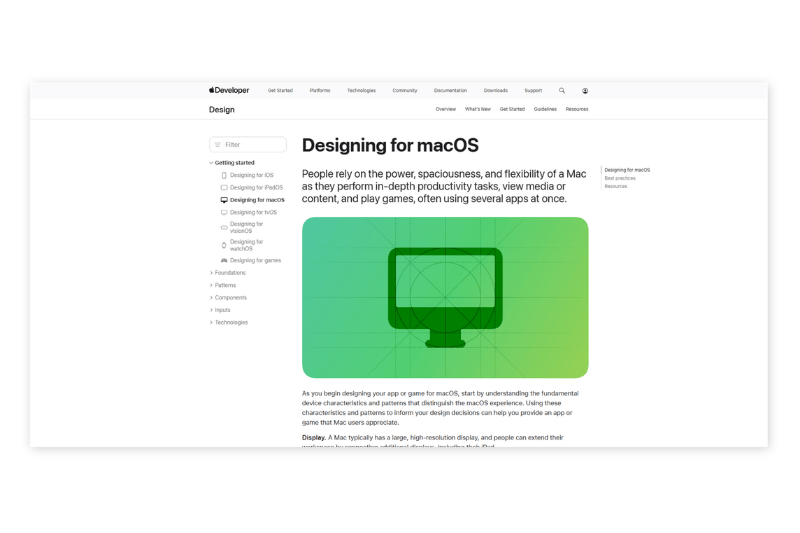
Task: Open the Platforms menu
Action: pyautogui.click(x=320, y=90)
